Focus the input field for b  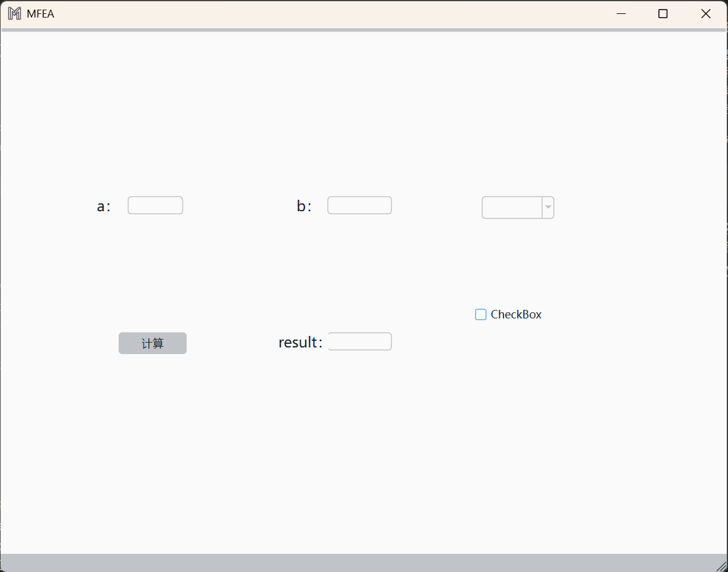pos(359,205)
